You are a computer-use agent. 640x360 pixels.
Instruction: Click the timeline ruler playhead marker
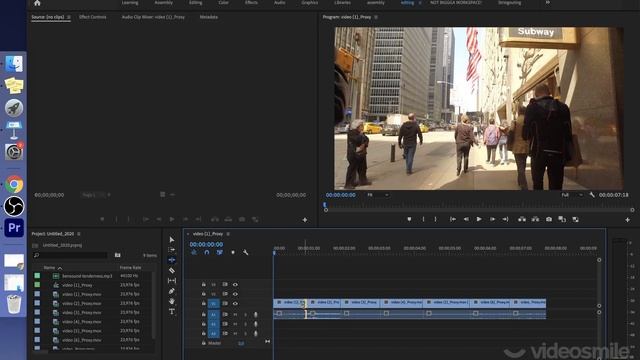[x=274, y=253]
